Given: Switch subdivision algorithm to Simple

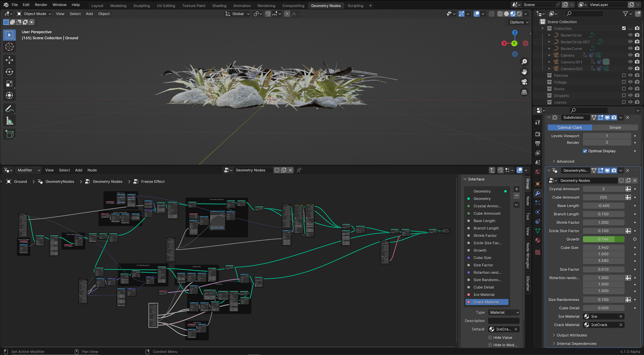Looking at the screenshot, I should (x=615, y=128).
